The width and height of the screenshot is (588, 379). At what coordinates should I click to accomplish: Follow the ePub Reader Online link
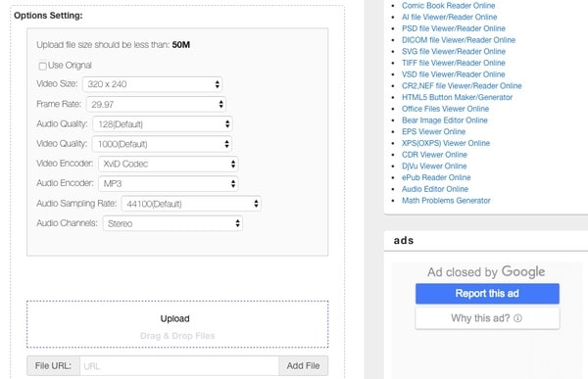[436, 177]
